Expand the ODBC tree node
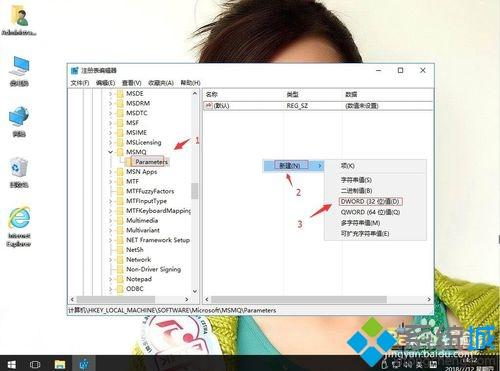This screenshot has height=371, width=500. coord(111,289)
